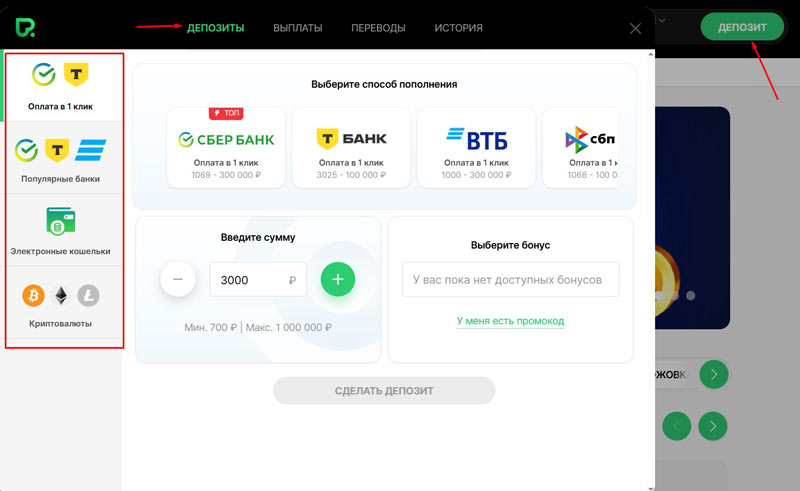Click the 3025 - 100 000 ₽ limit text

click(351, 175)
